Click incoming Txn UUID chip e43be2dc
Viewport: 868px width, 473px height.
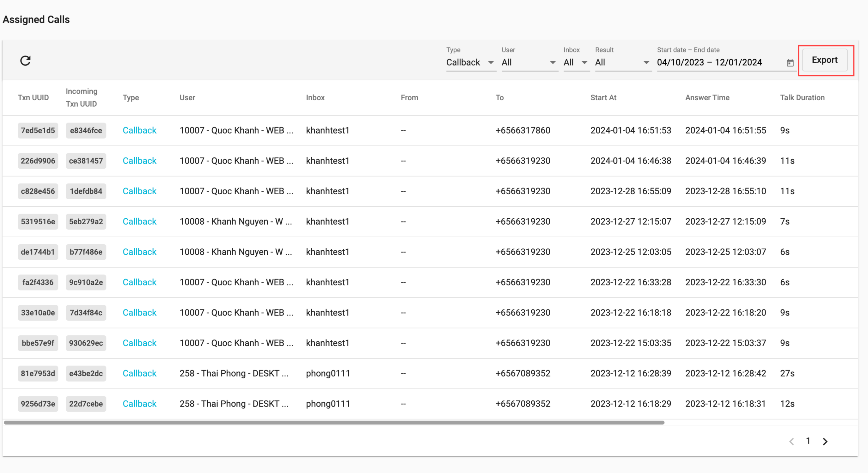click(86, 373)
